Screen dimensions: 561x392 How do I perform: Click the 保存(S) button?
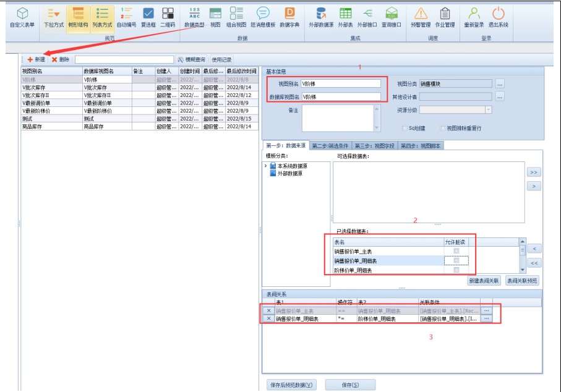click(x=351, y=385)
